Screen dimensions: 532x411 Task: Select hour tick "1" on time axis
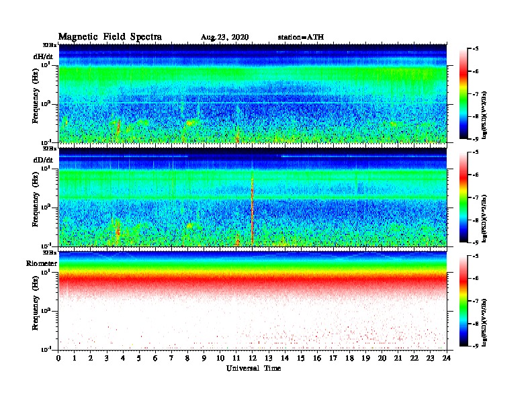coord(75,359)
